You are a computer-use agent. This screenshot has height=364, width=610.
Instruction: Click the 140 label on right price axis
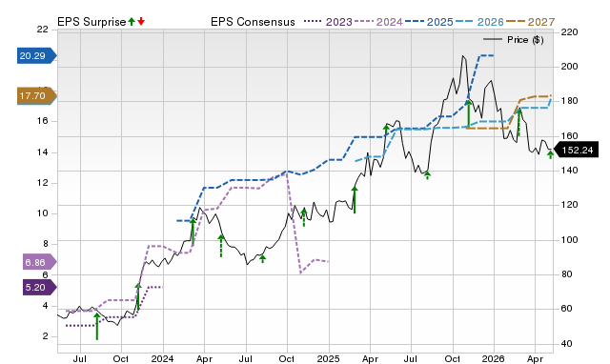point(569,171)
